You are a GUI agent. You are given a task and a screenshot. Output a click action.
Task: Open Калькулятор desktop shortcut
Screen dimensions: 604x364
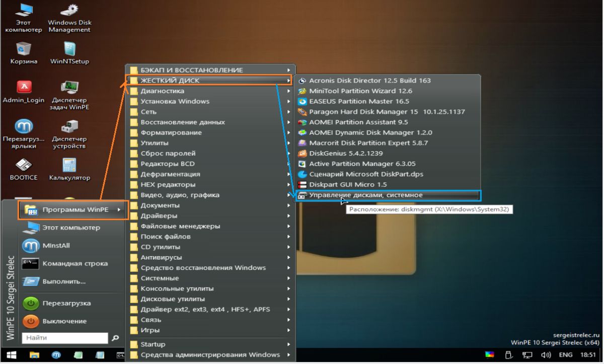[69, 169]
